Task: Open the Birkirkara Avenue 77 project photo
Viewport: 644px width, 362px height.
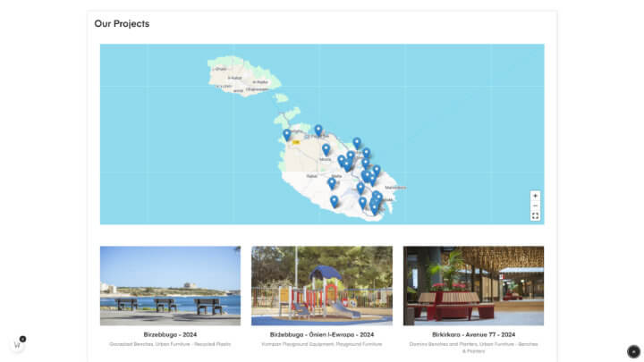Action: (x=473, y=285)
